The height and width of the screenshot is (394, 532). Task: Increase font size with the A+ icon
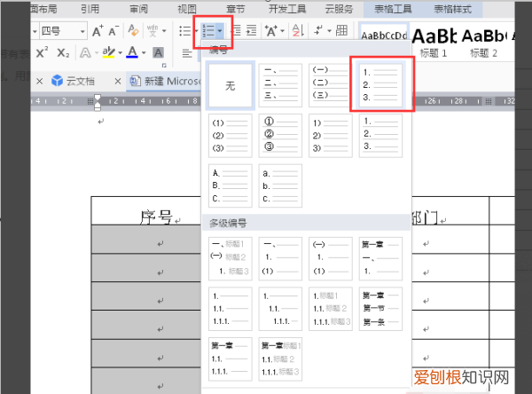click(98, 31)
